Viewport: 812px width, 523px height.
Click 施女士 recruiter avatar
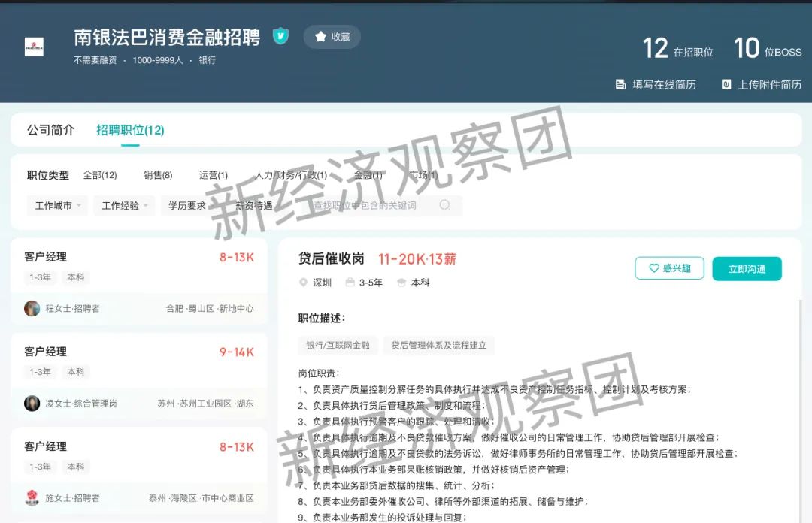32,497
